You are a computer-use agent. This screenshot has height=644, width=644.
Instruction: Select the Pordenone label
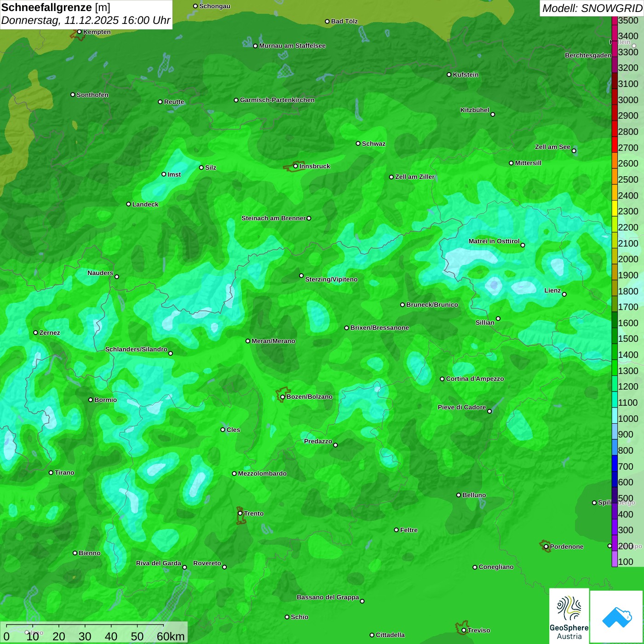(x=567, y=546)
